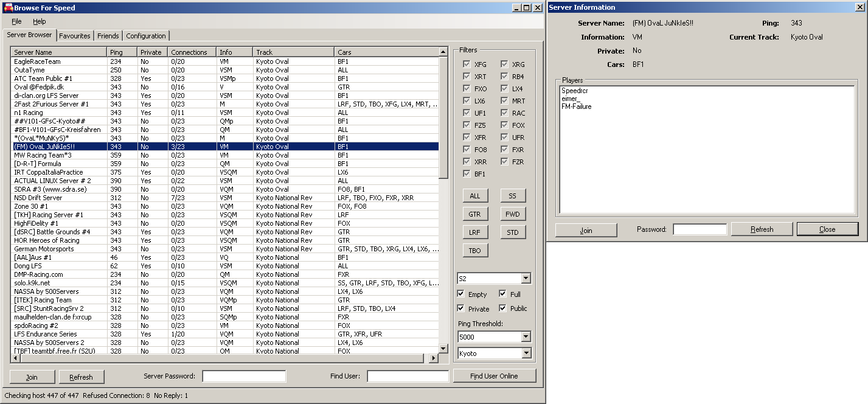
Task: Select player Speedrcr in Players list
Action: [574, 91]
